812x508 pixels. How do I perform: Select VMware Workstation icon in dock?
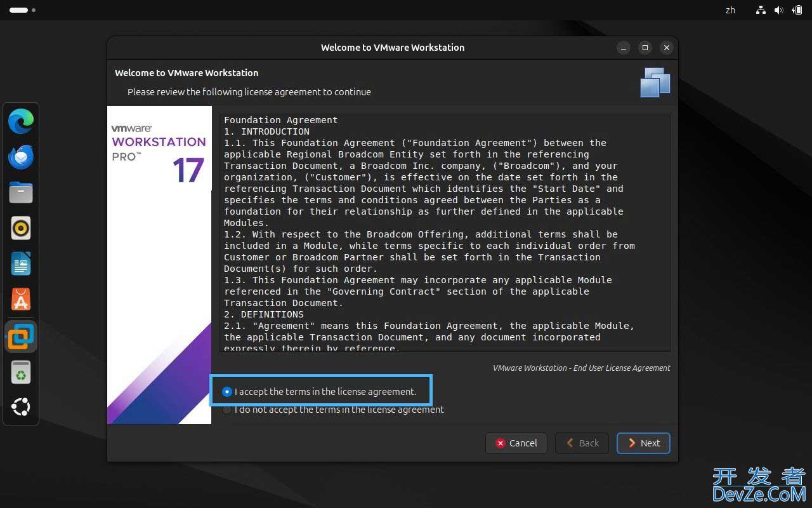(x=21, y=337)
